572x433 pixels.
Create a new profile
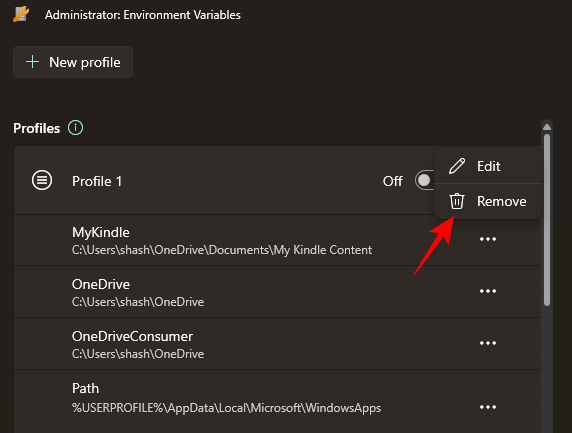[73, 62]
